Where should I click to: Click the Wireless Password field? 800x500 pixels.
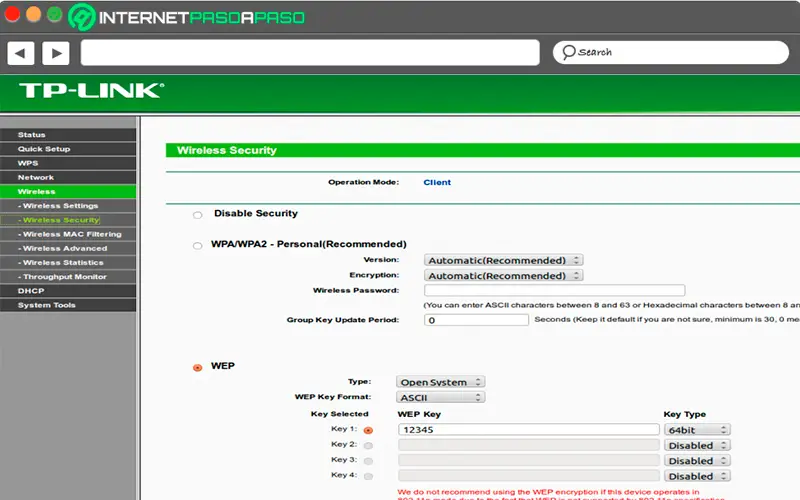click(555, 290)
